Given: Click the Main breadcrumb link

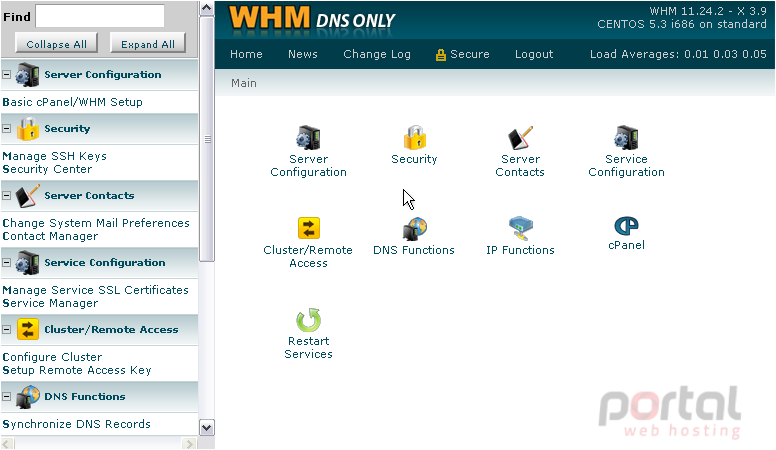Looking at the screenshot, I should (244, 83).
